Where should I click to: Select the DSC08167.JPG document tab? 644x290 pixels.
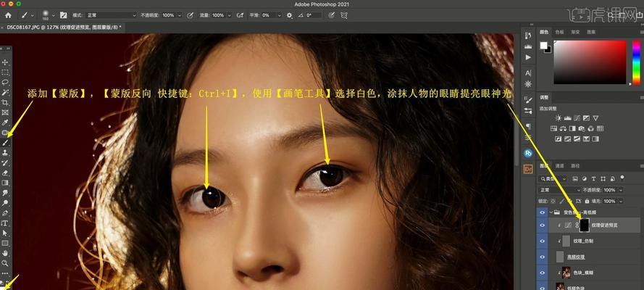point(64,27)
